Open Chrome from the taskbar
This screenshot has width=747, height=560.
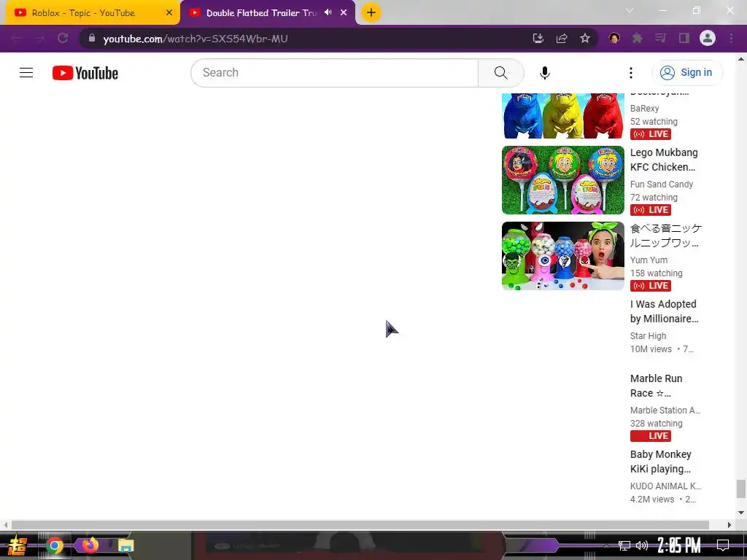point(55,545)
